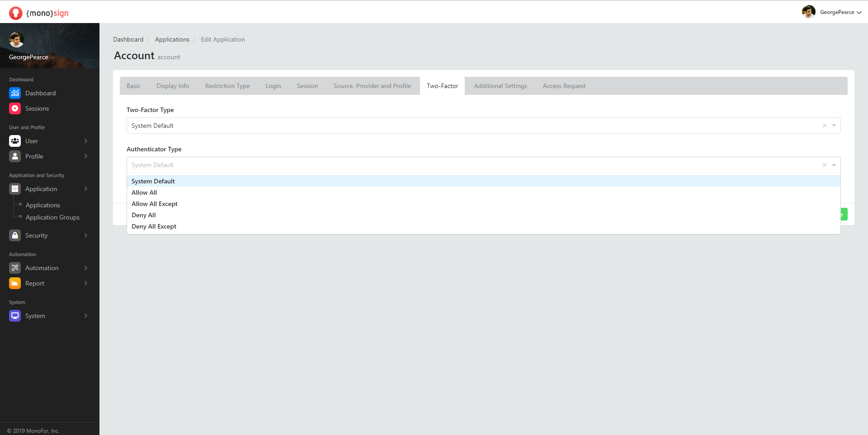
Task: Open the Session tab
Action: click(x=307, y=86)
